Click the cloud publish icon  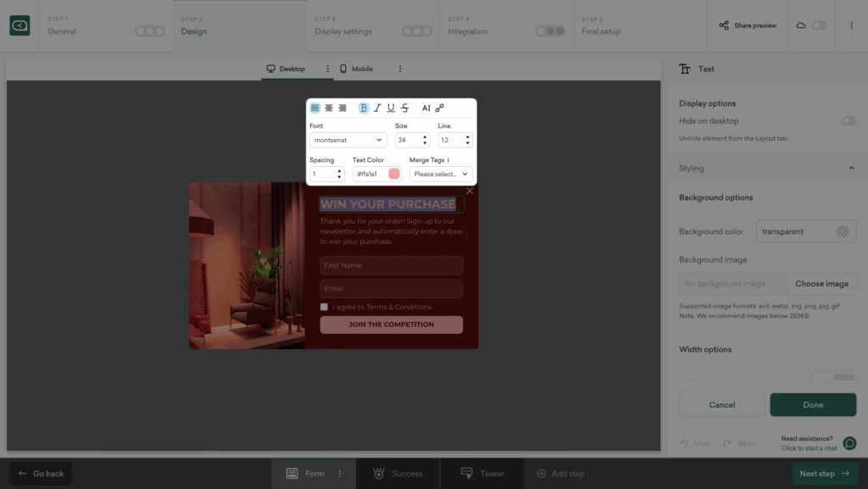801,25
